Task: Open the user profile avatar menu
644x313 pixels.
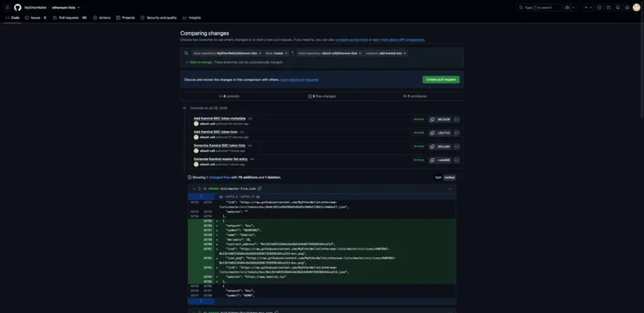Action: click(x=636, y=8)
